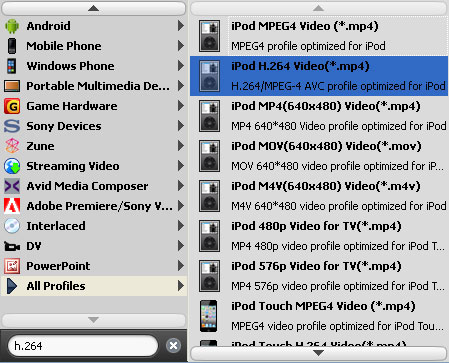Click the iPod H.264 Video thumbnail icon
This screenshot has height=363, width=449.
209,76
